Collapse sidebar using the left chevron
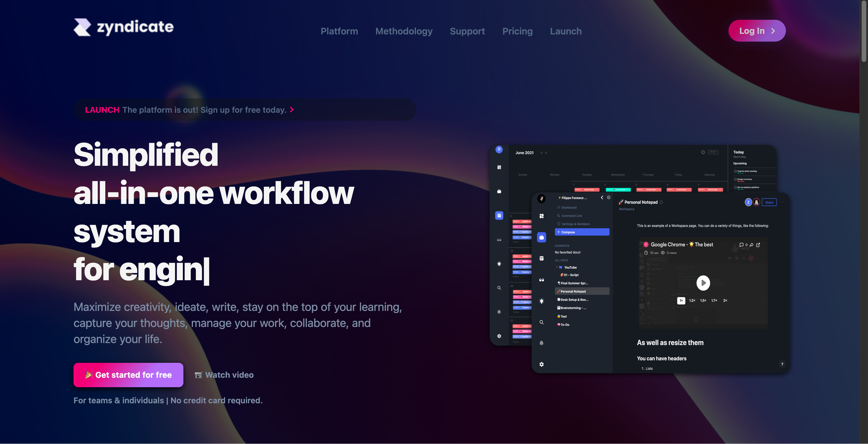 click(x=602, y=198)
